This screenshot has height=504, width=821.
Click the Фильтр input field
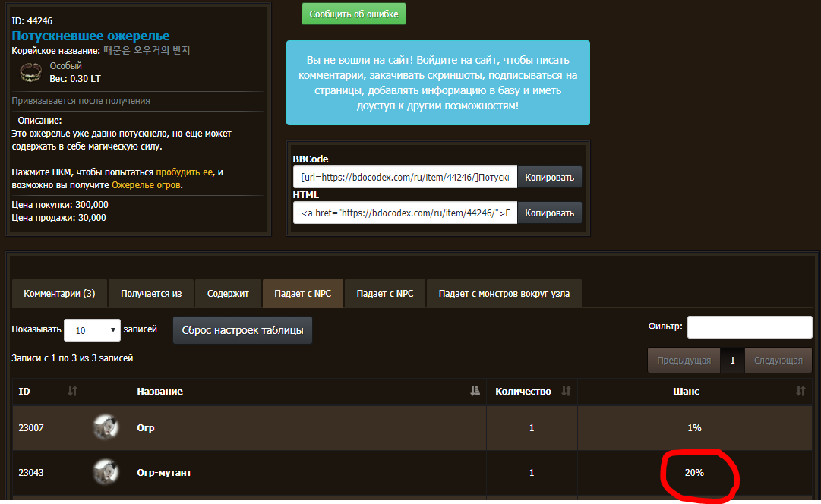click(x=750, y=327)
